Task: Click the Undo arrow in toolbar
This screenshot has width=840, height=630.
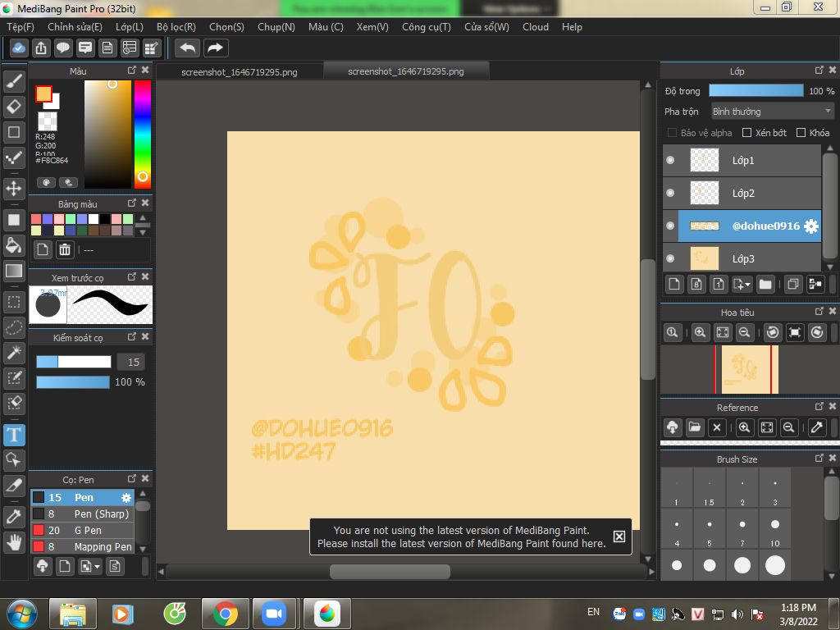Action: pos(187,48)
